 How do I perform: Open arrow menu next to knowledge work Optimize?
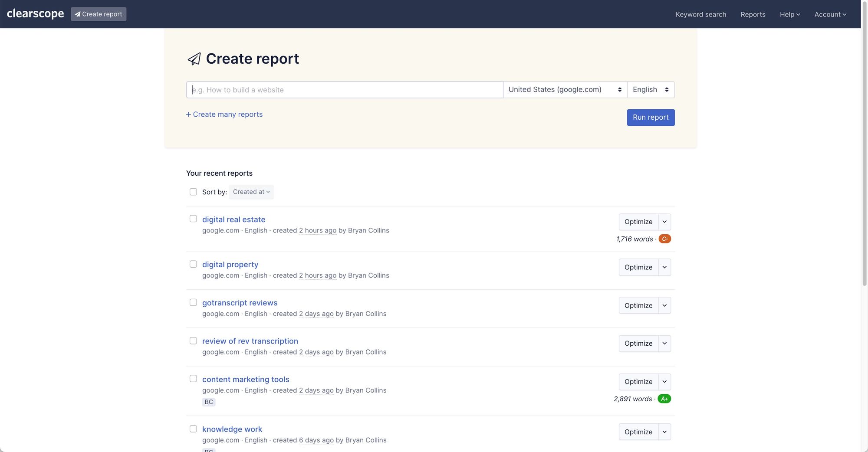tap(664, 432)
